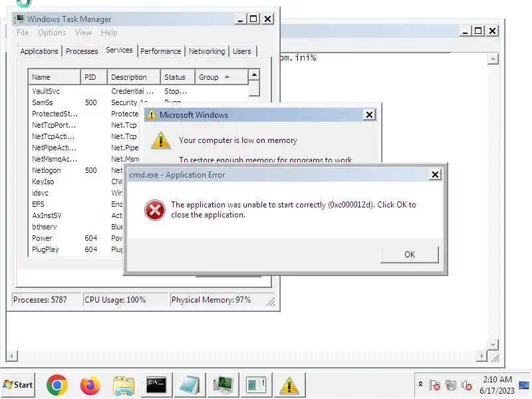Open the window-layout app in the taskbar
Viewport: 532px width, 399px height.
tap(256, 385)
